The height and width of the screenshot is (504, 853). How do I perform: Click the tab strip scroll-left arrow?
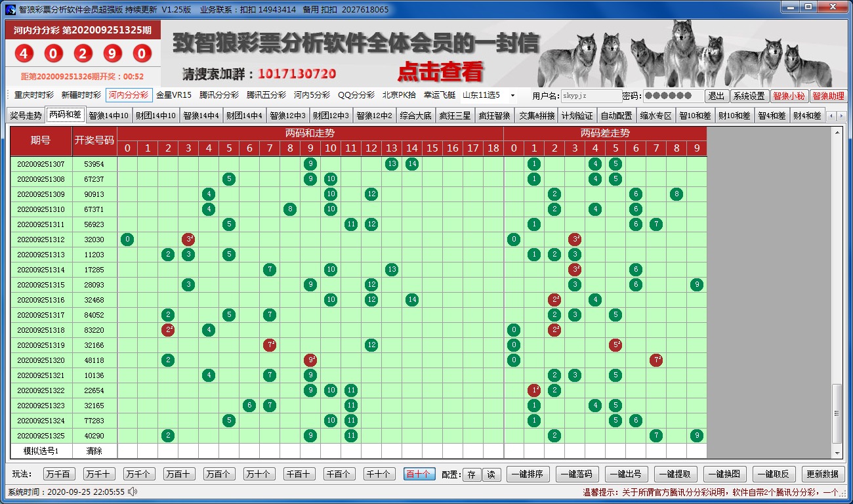(x=831, y=116)
